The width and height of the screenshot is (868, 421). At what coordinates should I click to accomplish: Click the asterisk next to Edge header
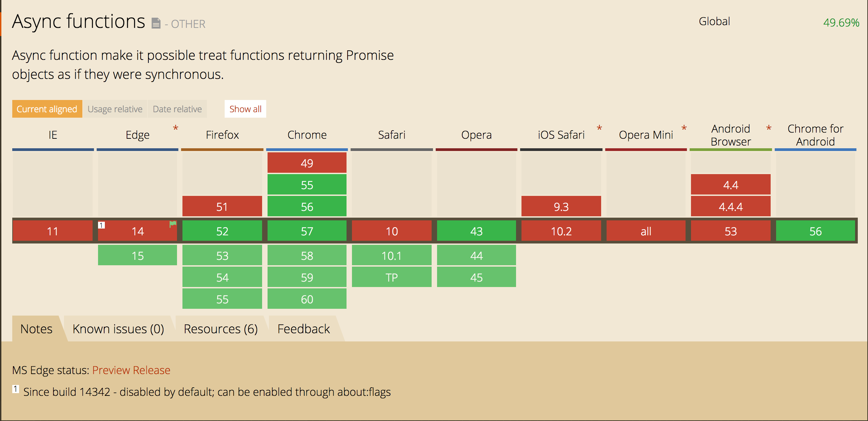[x=176, y=129]
